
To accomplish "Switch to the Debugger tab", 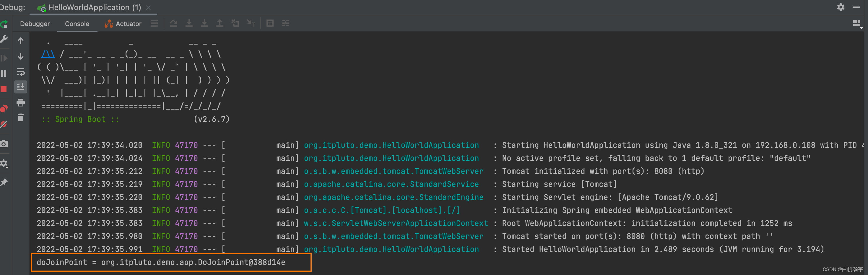I will (35, 24).
